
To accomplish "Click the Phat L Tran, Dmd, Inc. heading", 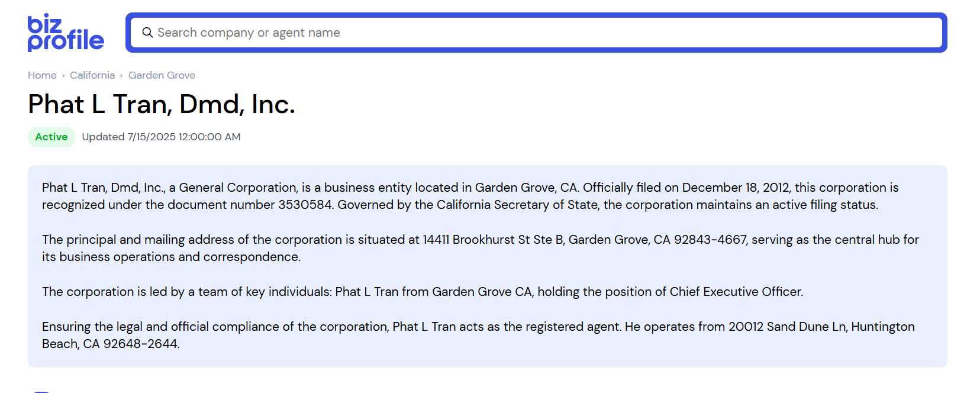I will click(161, 104).
